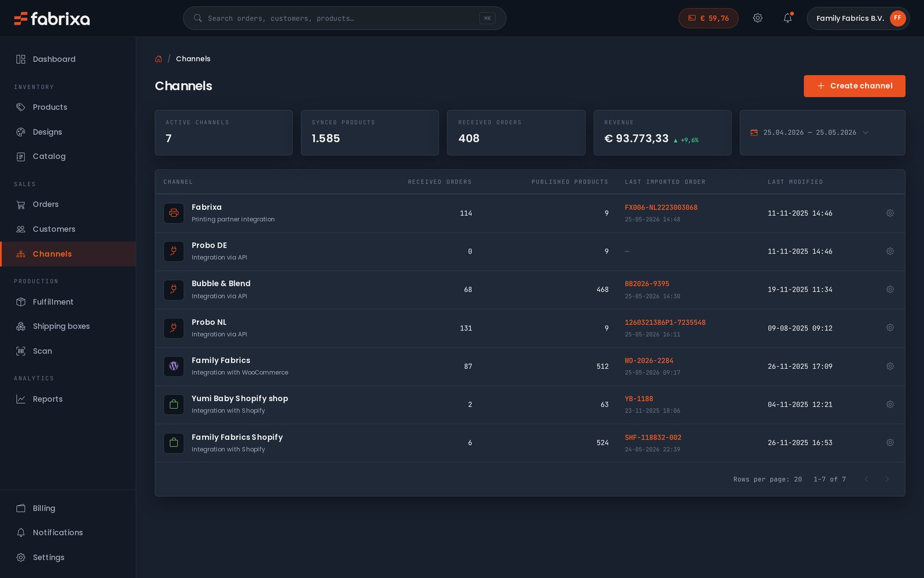
Task: Click the € 59,76 balance button
Action: (x=708, y=18)
